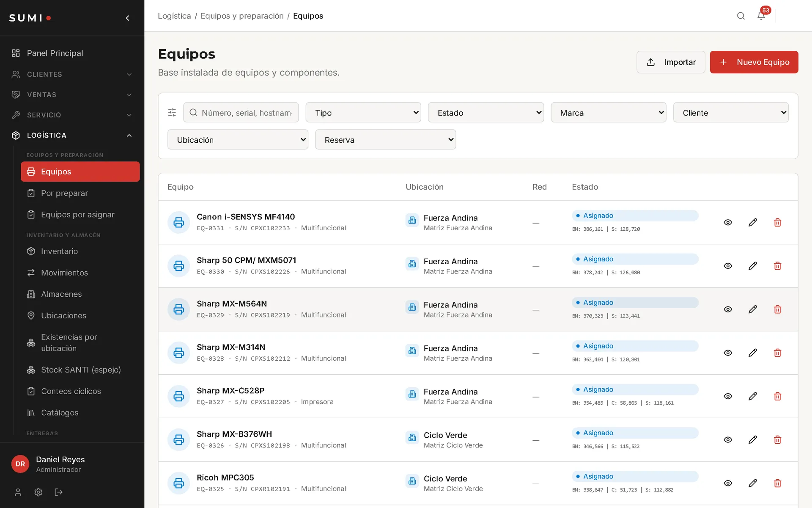Expand the VENTAS sidebar section
Viewport: 812px width, 508px height.
click(72, 95)
